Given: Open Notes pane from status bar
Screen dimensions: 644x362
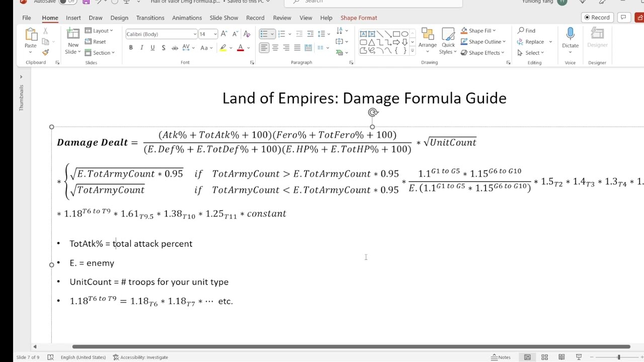Looking at the screenshot, I should (501, 357).
